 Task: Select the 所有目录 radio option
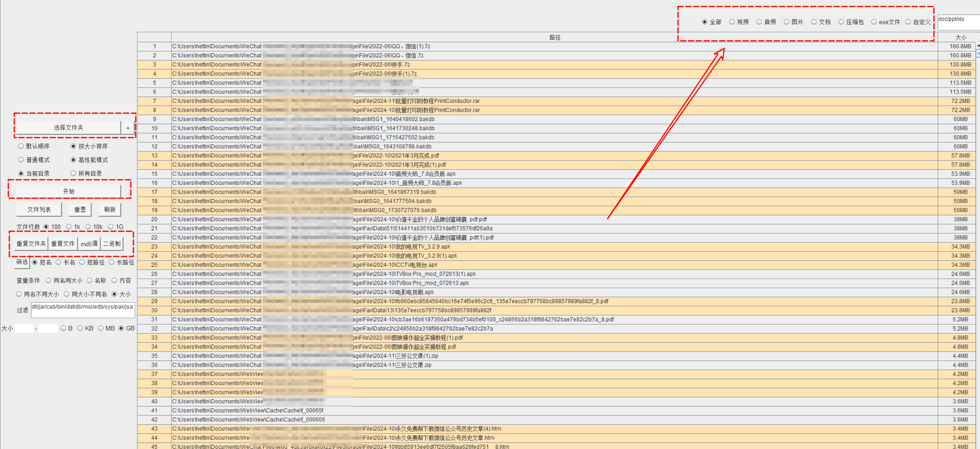coord(73,174)
